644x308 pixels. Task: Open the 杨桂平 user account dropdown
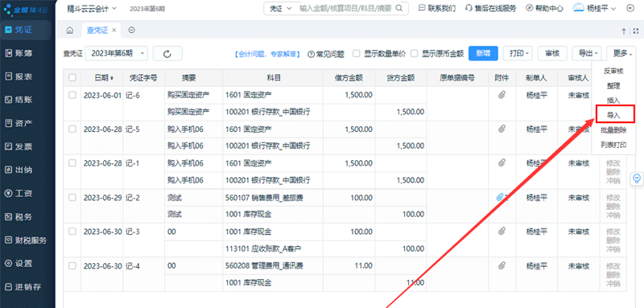pos(596,8)
